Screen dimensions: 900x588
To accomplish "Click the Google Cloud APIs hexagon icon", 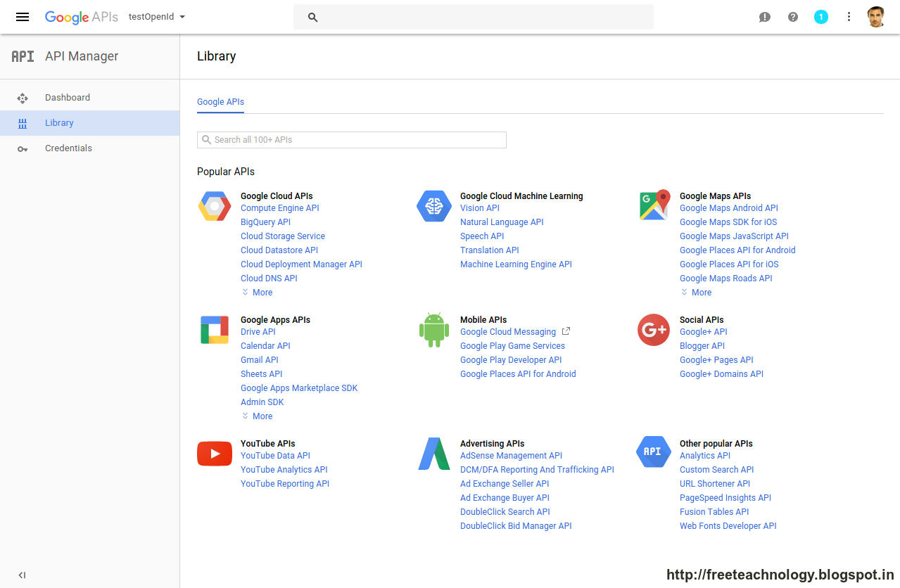I will (215, 206).
